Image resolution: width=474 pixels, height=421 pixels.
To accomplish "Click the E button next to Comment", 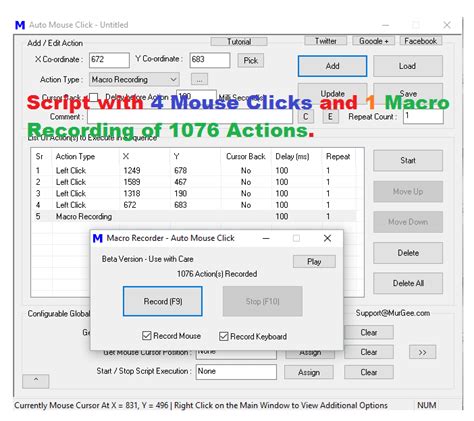I will (x=330, y=117).
